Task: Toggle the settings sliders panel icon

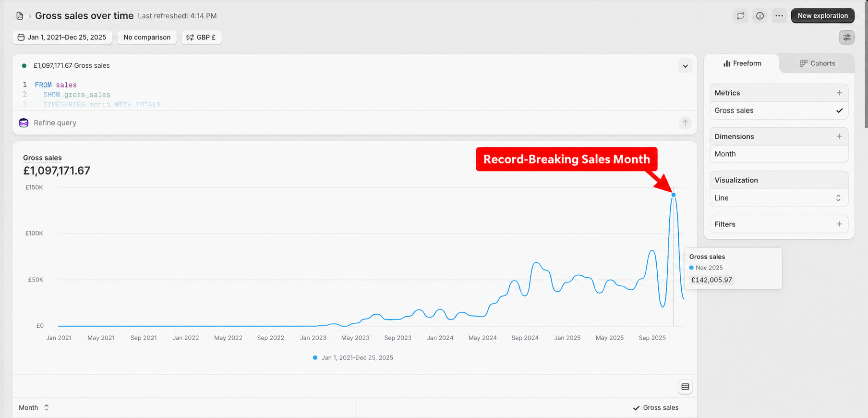Action: (847, 37)
